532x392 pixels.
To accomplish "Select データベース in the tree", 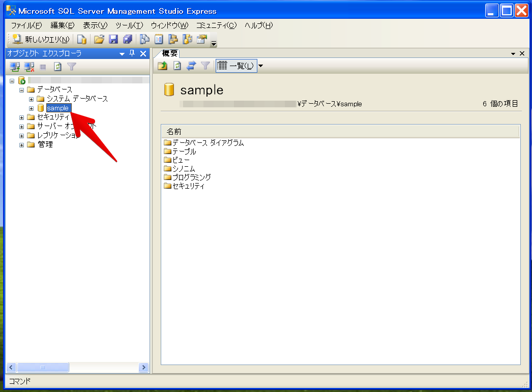I will click(x=54, y=89).
